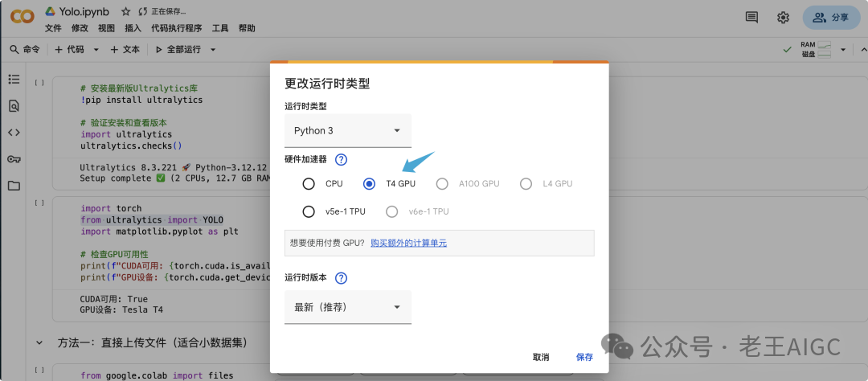This screenshot has width=868, height=381.
Task: Open the RAM and disk usage indicator
Action: tap(816, 49)
